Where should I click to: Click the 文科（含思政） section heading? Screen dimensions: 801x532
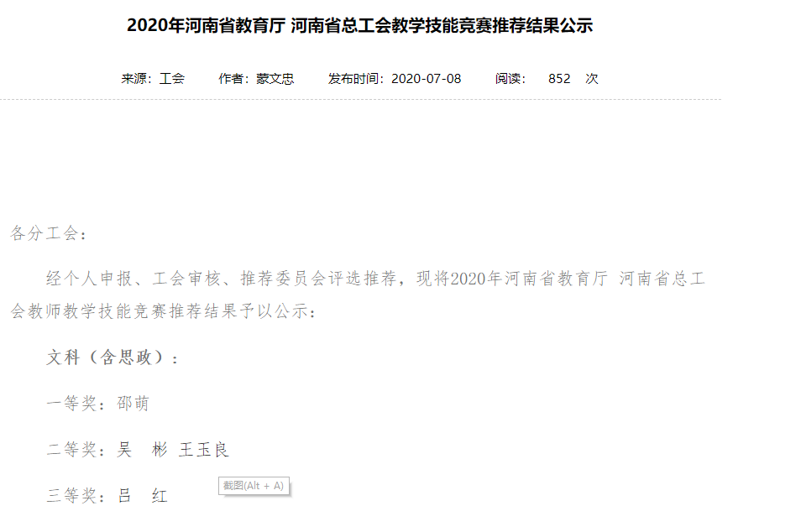(113, 357)
